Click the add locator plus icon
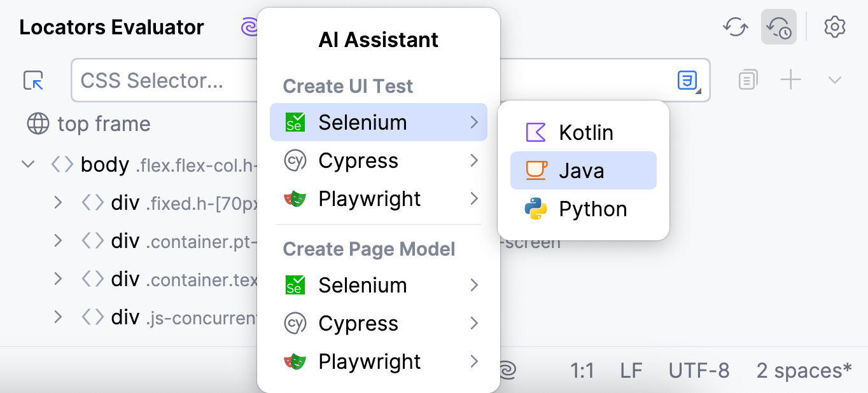 [x=790, y=79]
